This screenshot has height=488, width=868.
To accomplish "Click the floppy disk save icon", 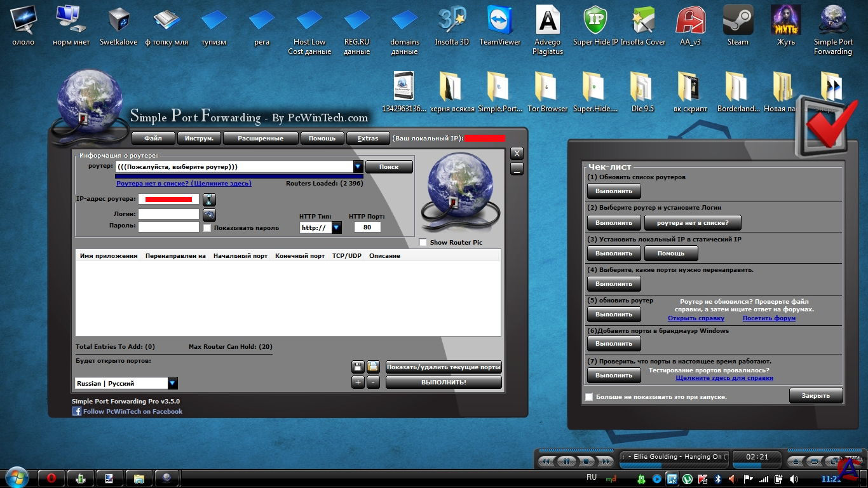I will (358, 367).
